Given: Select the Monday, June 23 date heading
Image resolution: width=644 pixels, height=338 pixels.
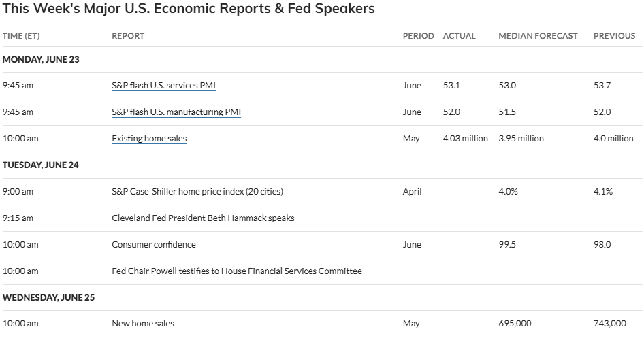Looking at the screenshot, I should click(x=41, y=59).
